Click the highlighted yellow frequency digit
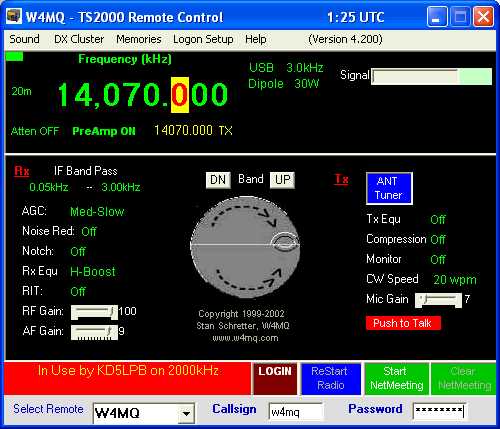500x429 pixels. 180,95
